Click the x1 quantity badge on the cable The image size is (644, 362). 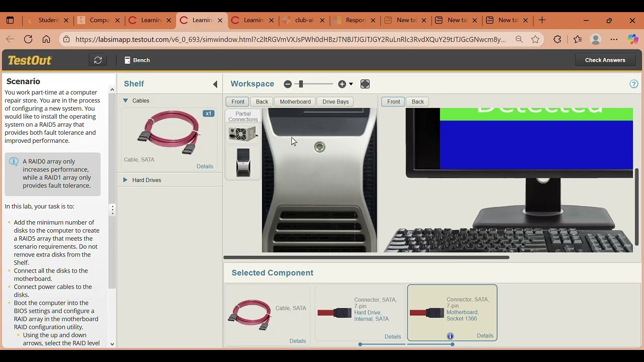coord(208,114)
